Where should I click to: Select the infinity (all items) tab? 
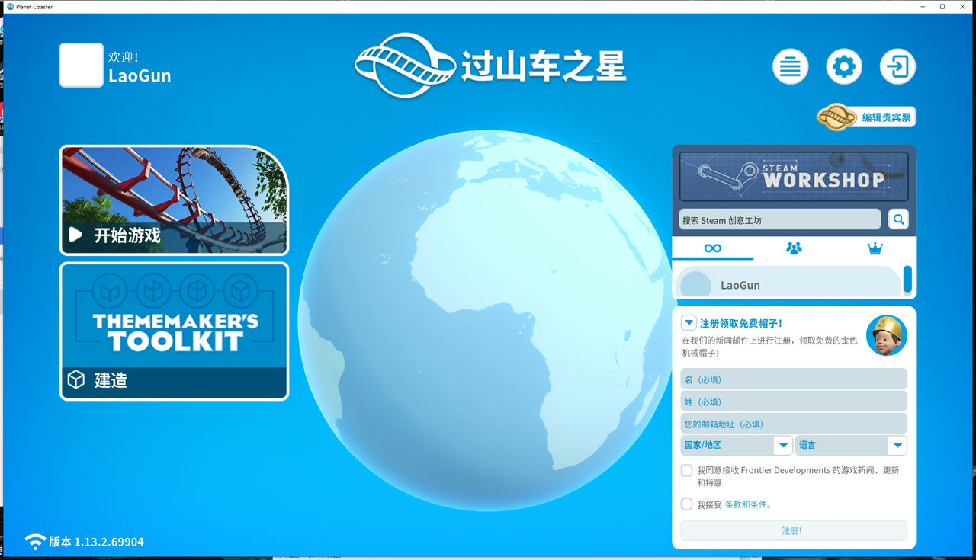(713, 248)
